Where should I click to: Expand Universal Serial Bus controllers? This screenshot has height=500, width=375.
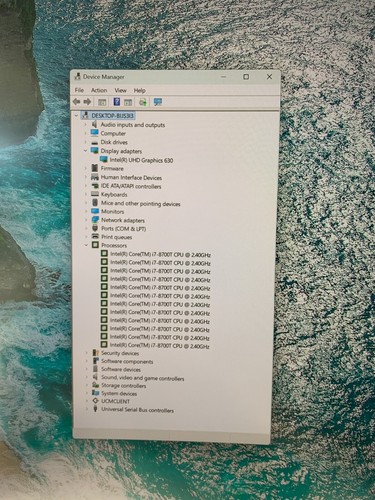coord(86,410)
